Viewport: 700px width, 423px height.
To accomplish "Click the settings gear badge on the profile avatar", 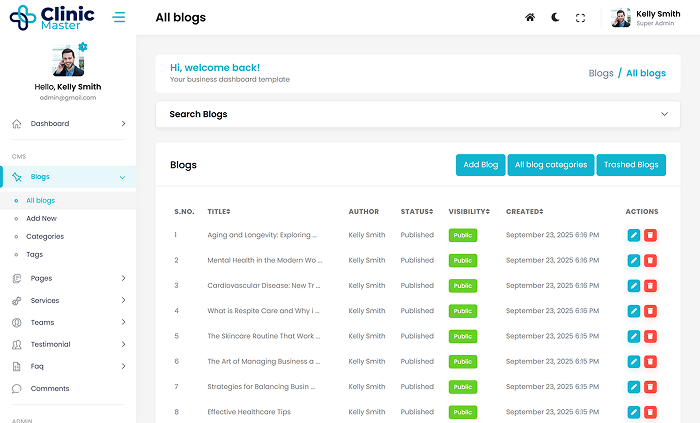I will tap(83, 47).
